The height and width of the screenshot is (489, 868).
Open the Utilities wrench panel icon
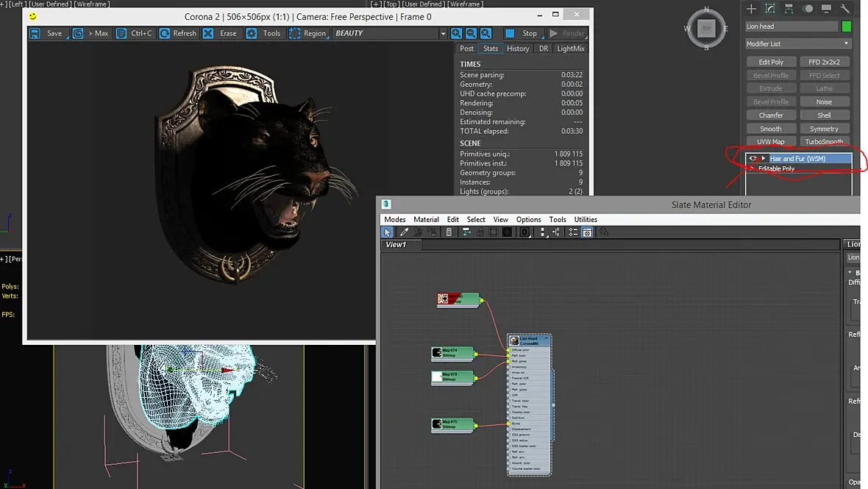pyautogui.click(x=844, y=8)
